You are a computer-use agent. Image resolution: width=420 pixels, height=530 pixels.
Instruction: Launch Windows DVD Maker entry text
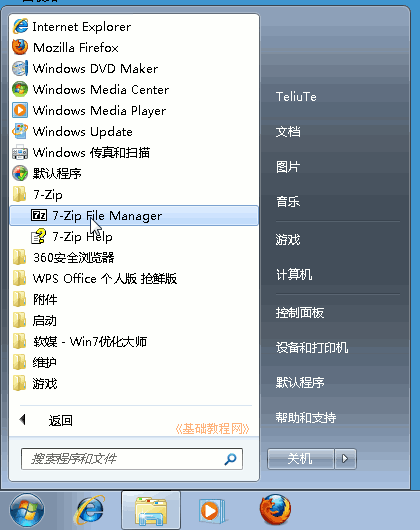[95, 69]
